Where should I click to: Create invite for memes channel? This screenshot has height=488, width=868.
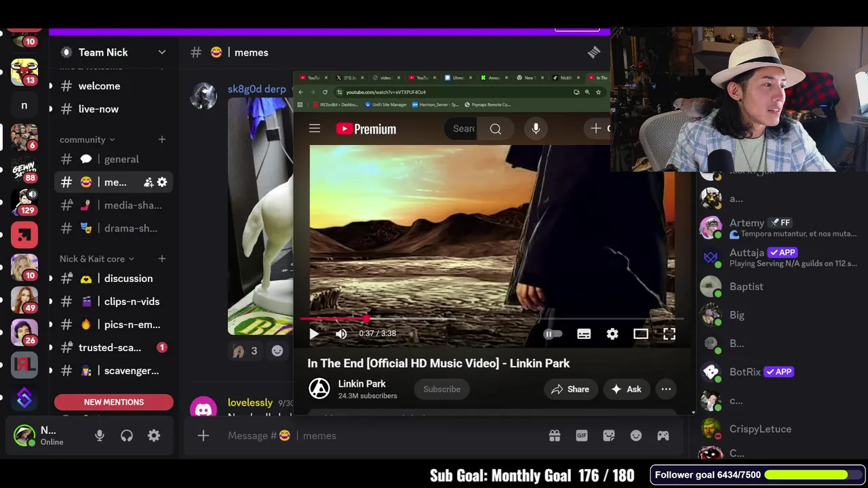(x=149, y=182)
